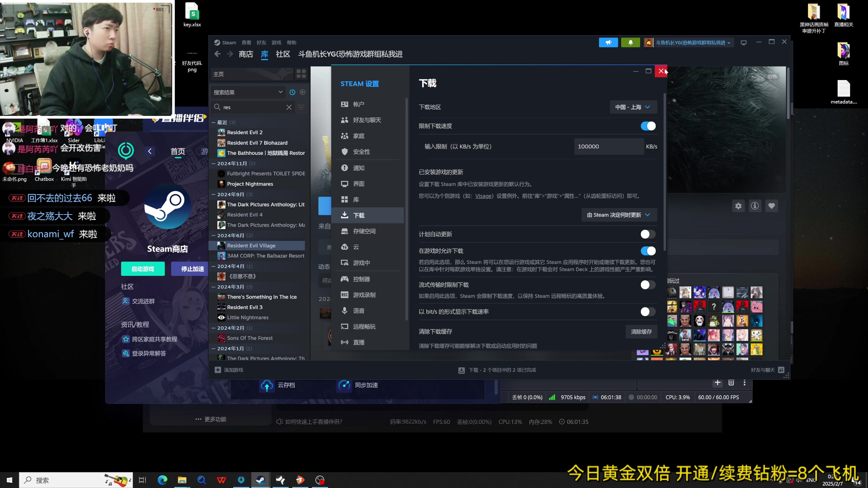Collapse the 2024年6月 library group
This screenshot has width=868, height=488.
tap(214, 235)
